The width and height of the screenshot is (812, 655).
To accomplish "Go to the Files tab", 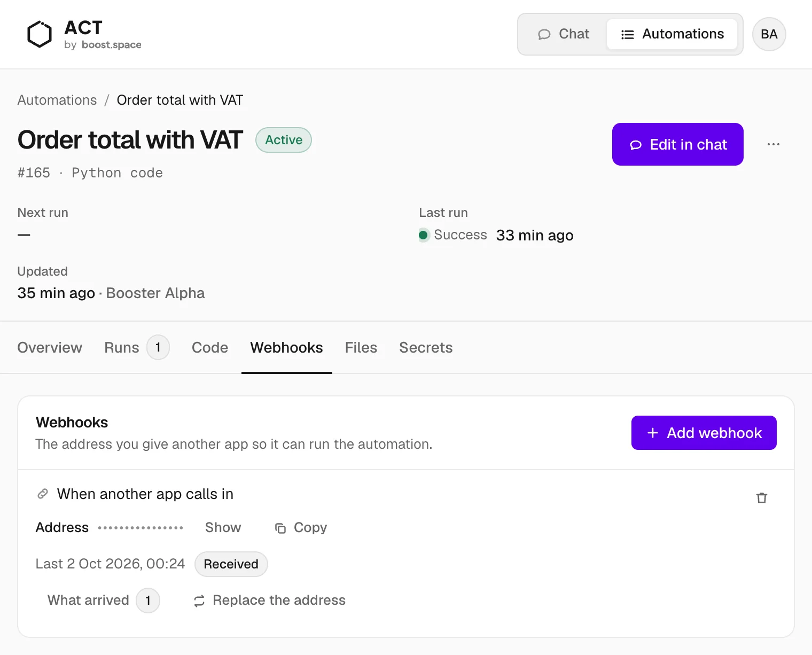I will coord(361,348).
